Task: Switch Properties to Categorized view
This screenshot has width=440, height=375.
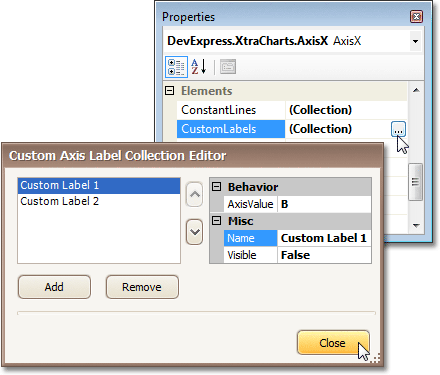Action: [176, 67]
